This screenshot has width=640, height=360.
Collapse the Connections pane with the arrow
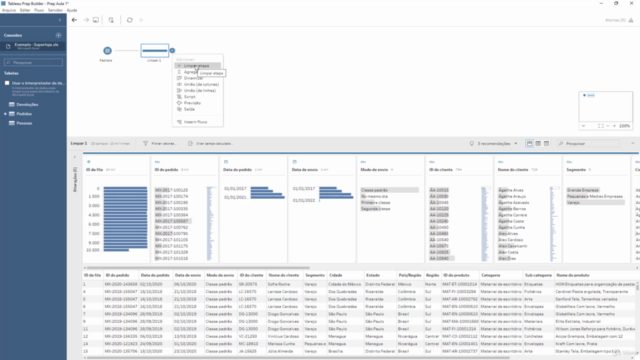coord(60,20)
